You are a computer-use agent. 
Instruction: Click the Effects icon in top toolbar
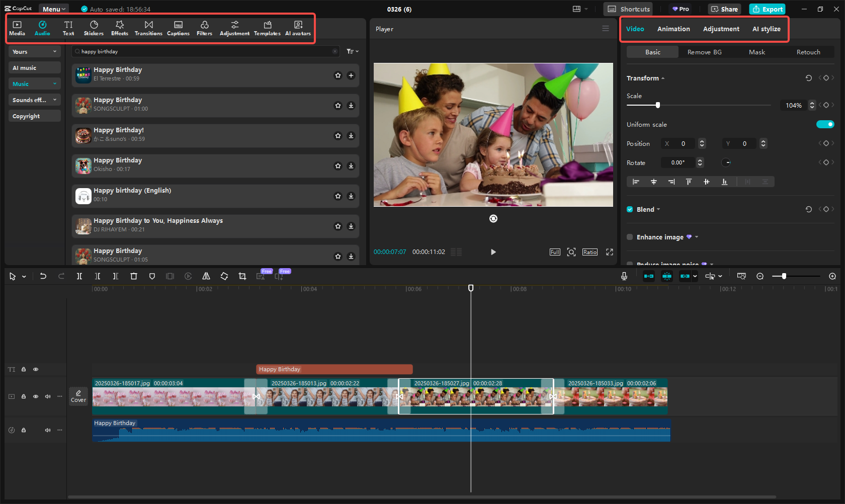(x=120, y=28)
